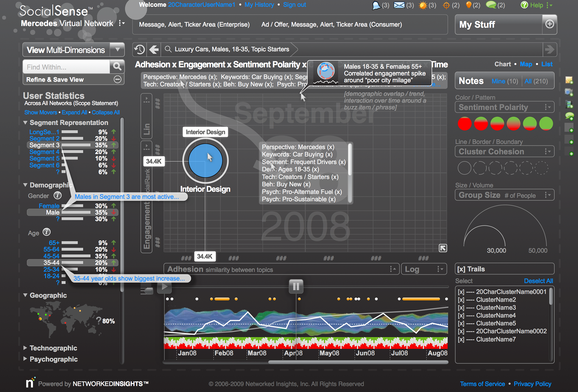The width and height of the screenshot is (578, 392).
Task: Click the add image gallery icon in right sidebar
Action: (569, 104)
